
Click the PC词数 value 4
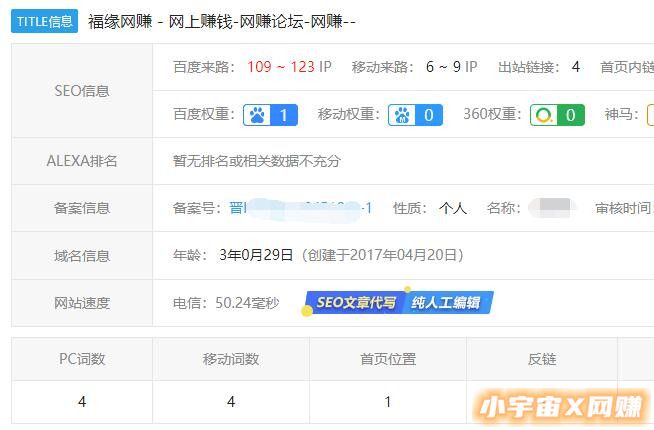[x=82, y=402]
